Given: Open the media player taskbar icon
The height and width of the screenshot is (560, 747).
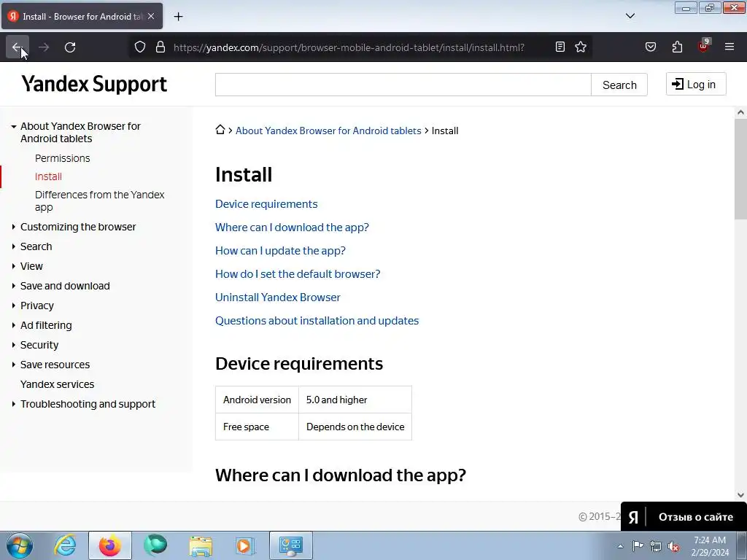Looking at the screenshot, I should point(245,545).
